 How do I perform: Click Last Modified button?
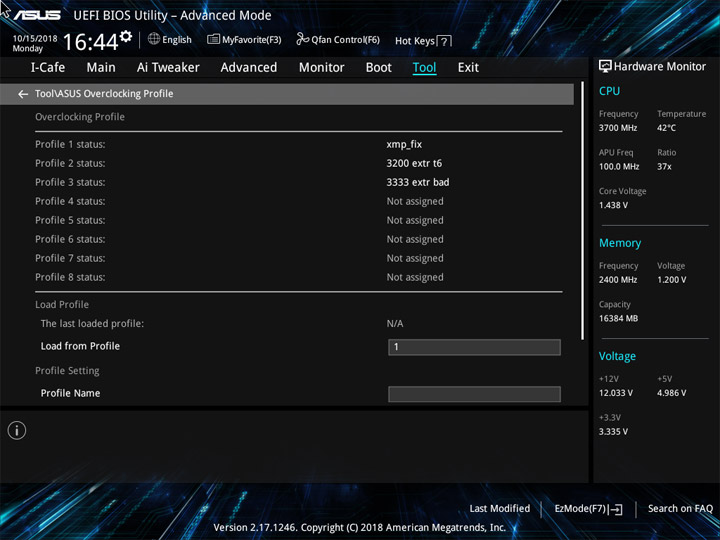pyautogui.click(x=500, y=508)
